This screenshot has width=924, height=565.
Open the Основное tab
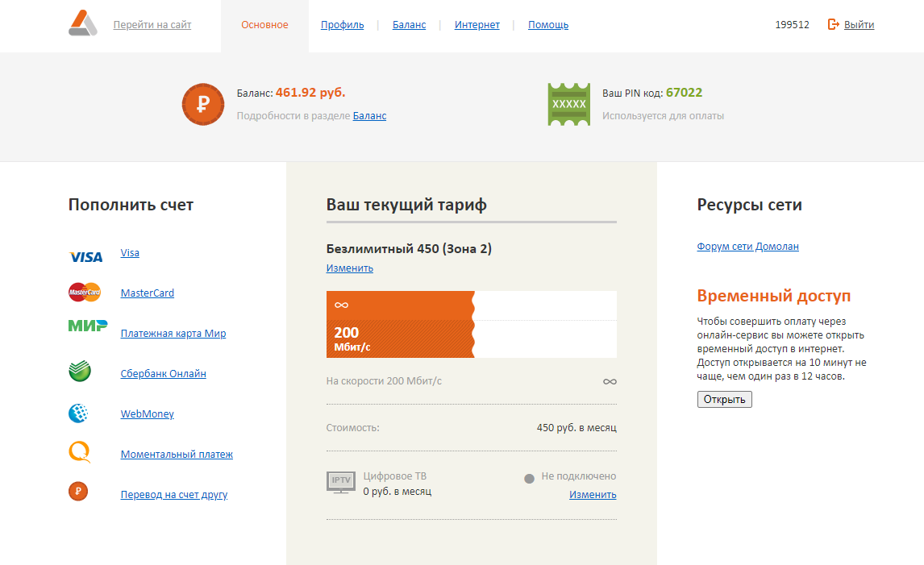tap(264, 25)
